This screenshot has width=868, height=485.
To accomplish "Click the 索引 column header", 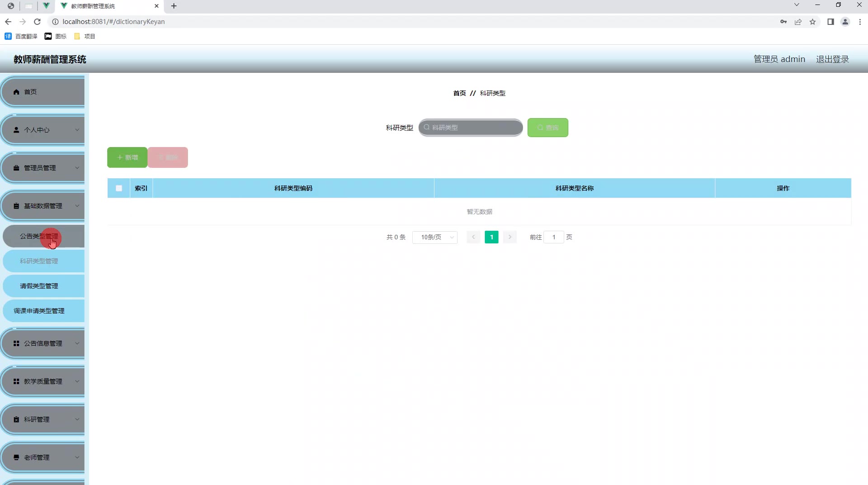I will coord(141,188).
